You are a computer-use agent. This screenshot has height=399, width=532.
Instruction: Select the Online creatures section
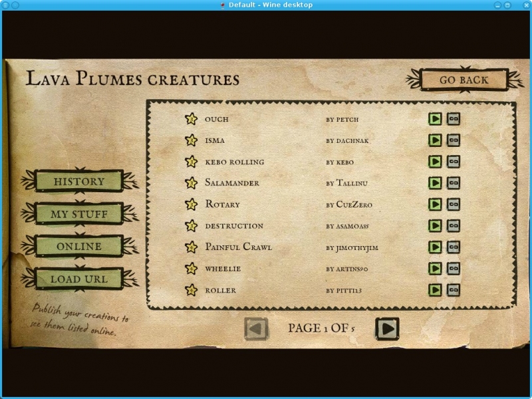(x=79, y=246)
